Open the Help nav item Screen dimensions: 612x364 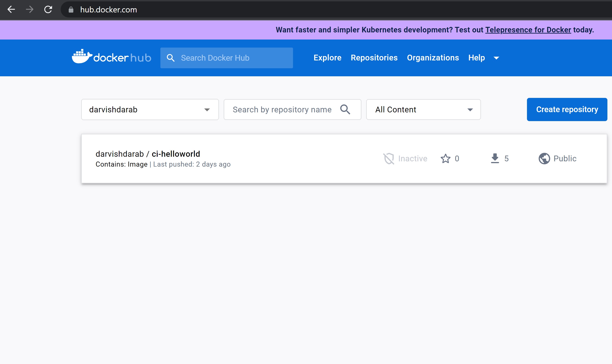click(476, 58)
